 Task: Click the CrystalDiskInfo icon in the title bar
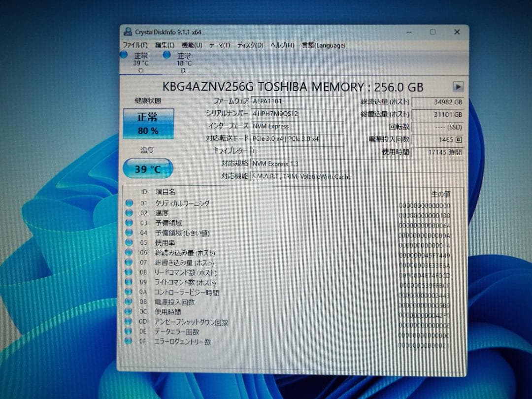pos(128,31)
